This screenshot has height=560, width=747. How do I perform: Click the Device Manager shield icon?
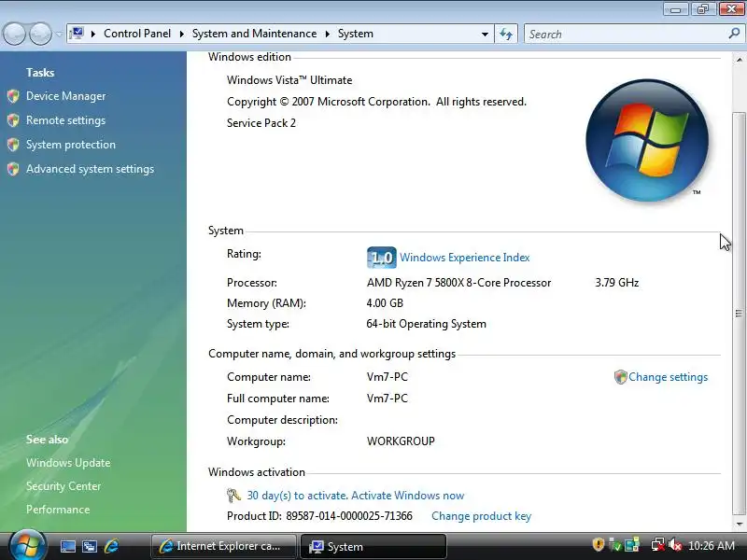13,96
